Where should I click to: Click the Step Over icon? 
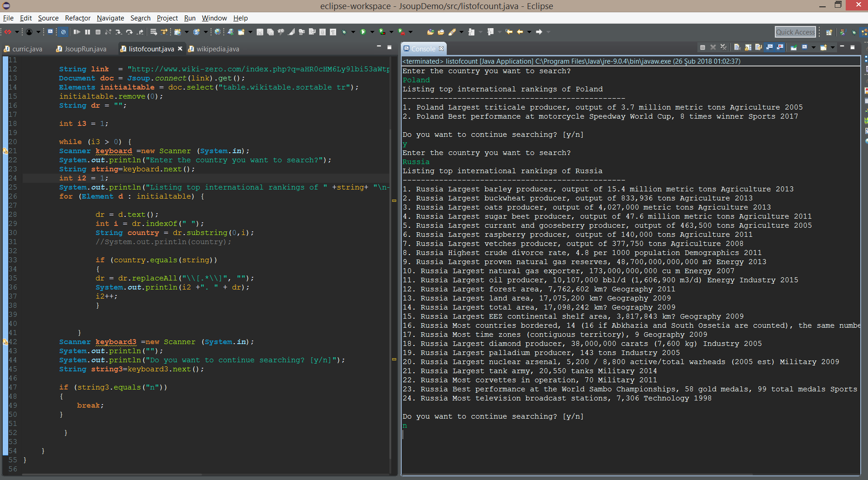129,32
